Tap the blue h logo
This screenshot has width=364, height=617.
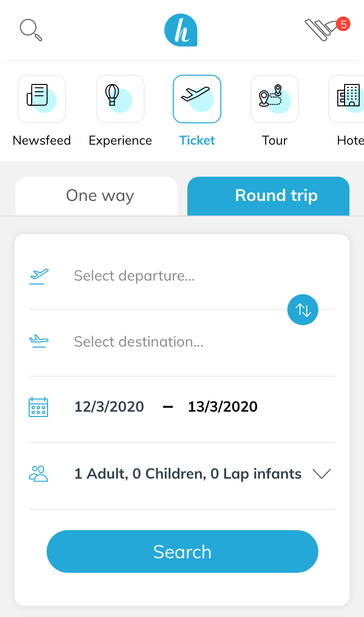pyautogui.click(x=181, y=30)
